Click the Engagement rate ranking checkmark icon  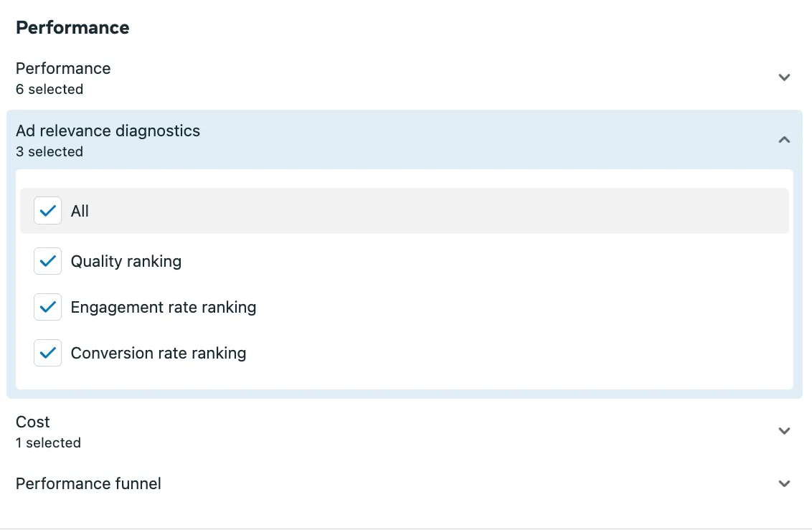click(x=47, y=307)
